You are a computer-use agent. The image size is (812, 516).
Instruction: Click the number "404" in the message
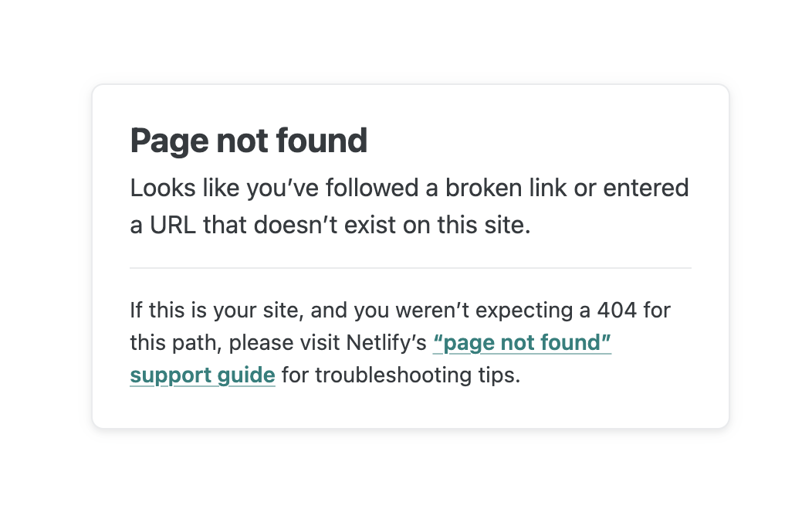pyautogui.click(x=617, y=311)
